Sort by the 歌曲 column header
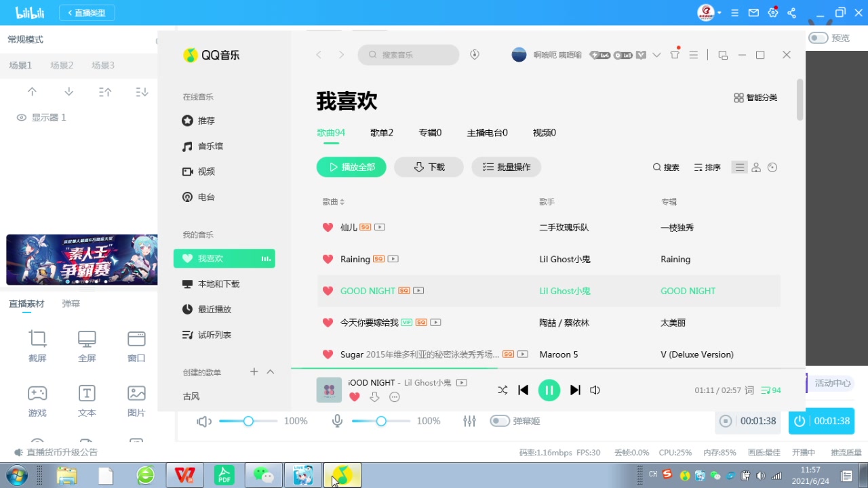Screen dimensions: 868x488 (x=334, y=202)
